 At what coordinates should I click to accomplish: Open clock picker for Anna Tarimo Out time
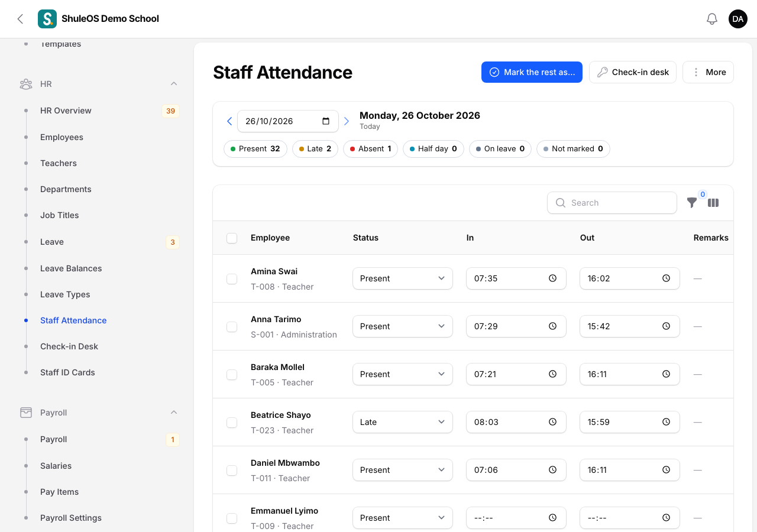coord(666,326)
